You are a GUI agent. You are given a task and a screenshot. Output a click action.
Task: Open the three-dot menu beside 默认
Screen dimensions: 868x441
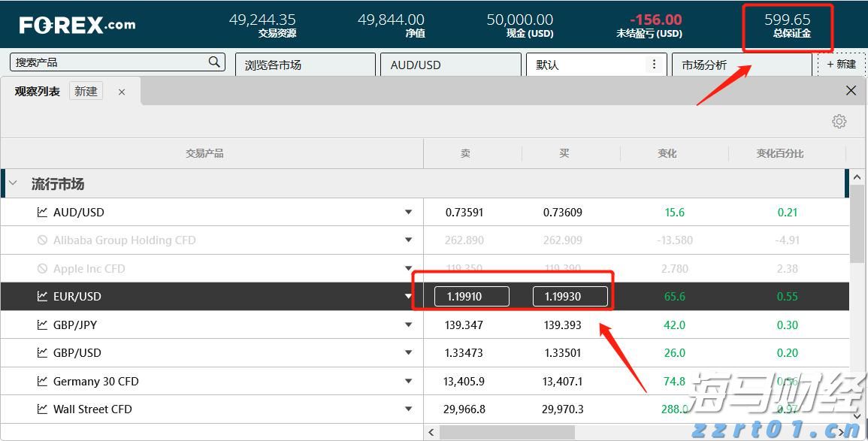point(653,65)
